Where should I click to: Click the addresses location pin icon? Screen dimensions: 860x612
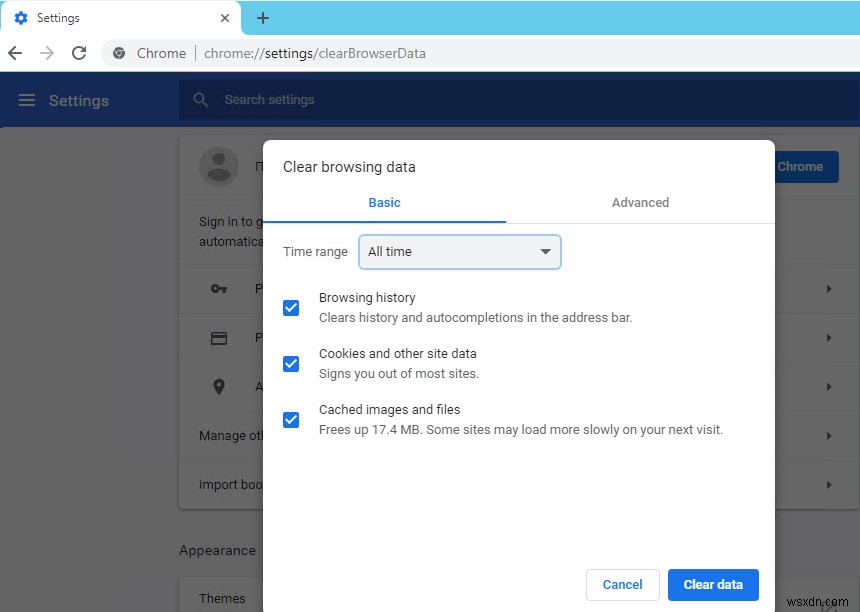coord(220,387)
